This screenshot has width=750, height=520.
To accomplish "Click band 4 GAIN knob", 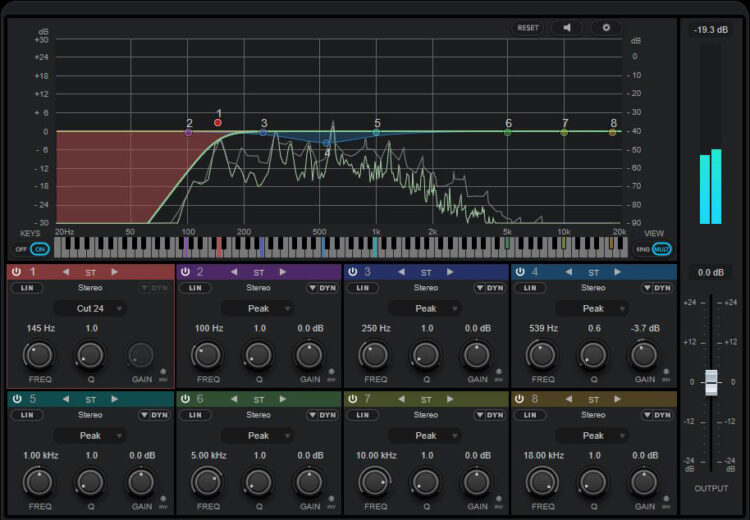I will [644, 355].
